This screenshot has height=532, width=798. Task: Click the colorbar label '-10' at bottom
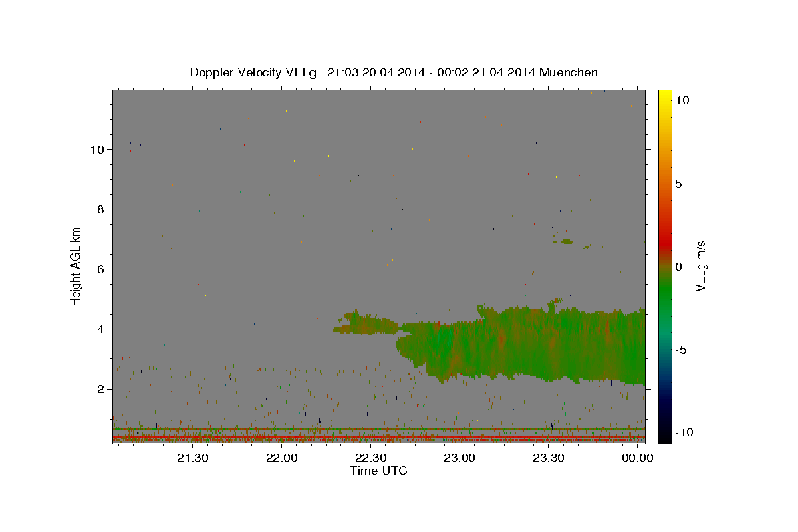(x=683, y=432)
